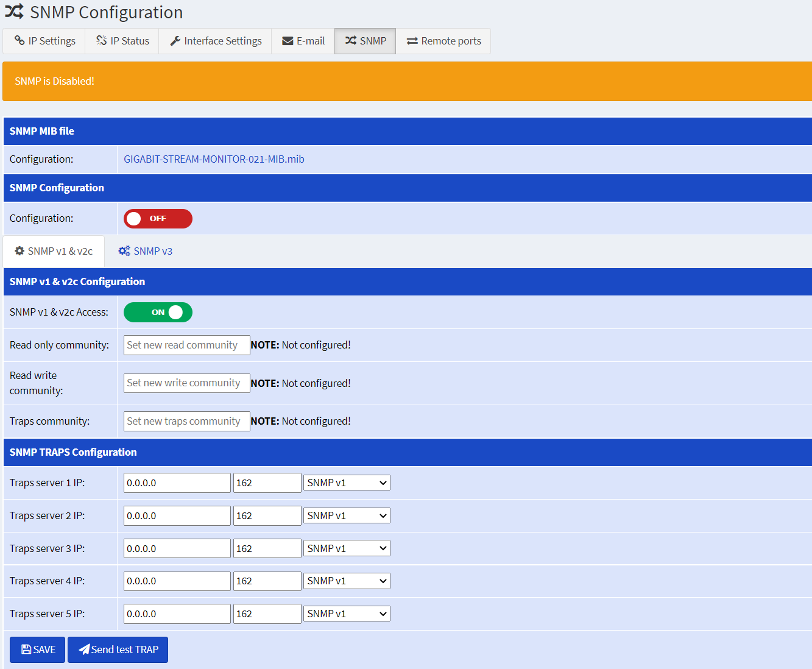Focus the Traps community input
Image resolution: width=812 pixels, height=669 pixels.
pos(186,421)
